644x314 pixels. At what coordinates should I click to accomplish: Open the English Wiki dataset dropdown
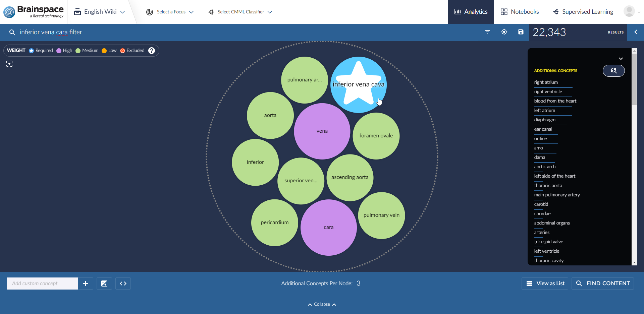[x=100, y=12]
